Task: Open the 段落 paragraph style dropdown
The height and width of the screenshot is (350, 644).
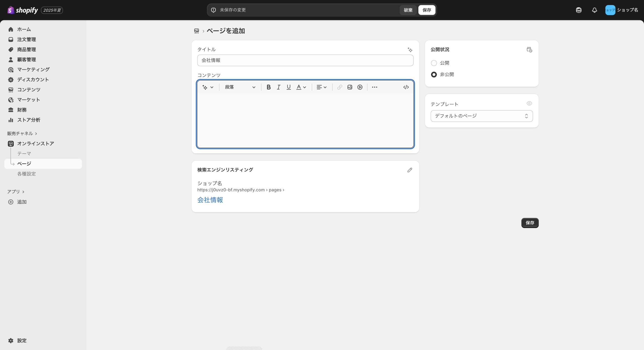Action: pyautogui.click(x=240, y=87)
